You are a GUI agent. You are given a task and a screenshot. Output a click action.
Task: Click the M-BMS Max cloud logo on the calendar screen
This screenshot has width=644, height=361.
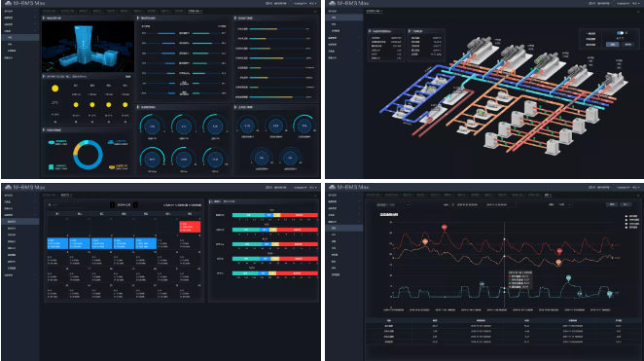click(x=8, y=187)
